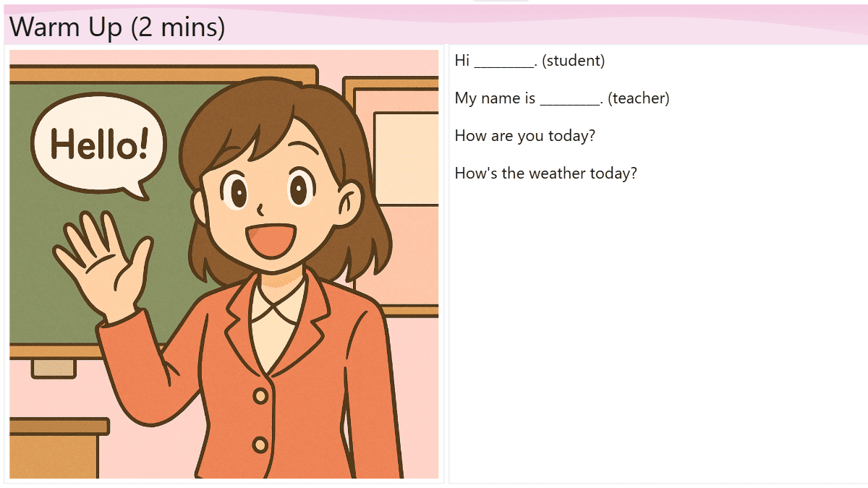
Task: Select the "How's the weather today?" line
Action: pyautogui.click(x=545, y=174)
